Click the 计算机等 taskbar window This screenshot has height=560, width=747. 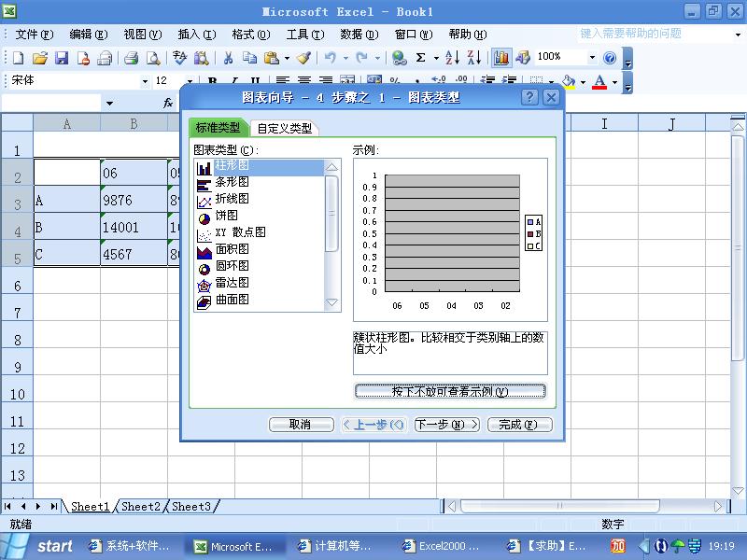(334, 546)
